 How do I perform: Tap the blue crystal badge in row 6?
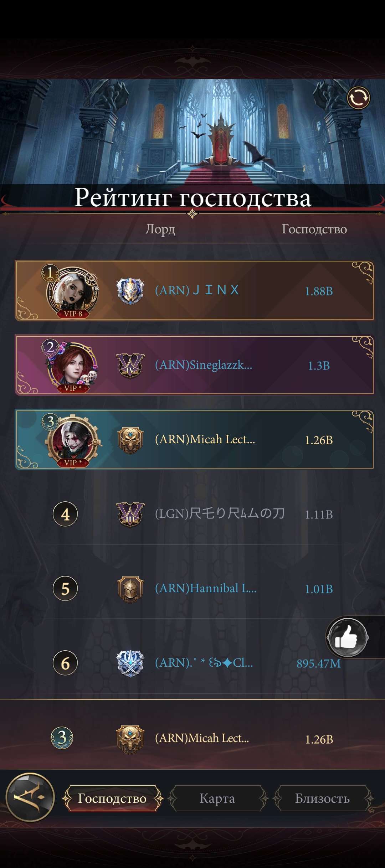click(x=130, y=663)
